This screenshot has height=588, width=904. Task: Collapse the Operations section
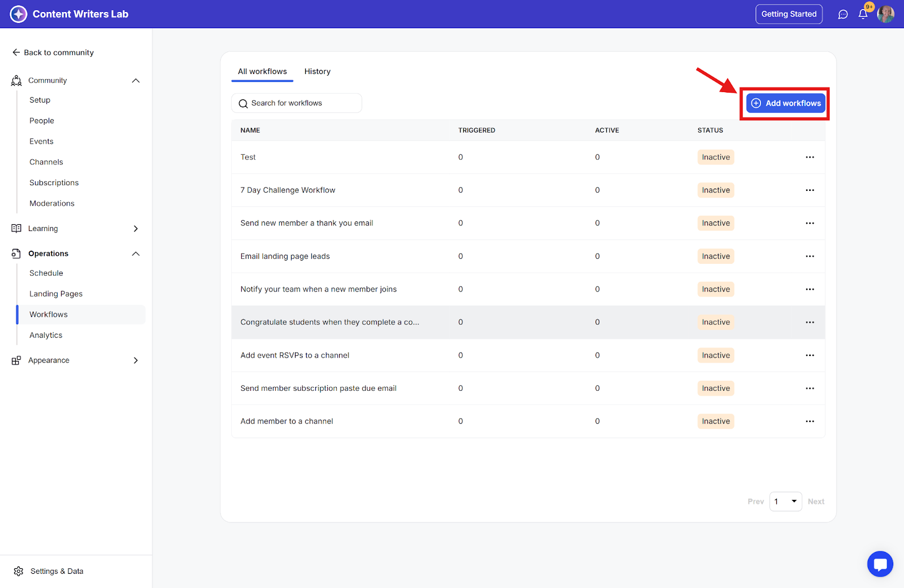136,254
